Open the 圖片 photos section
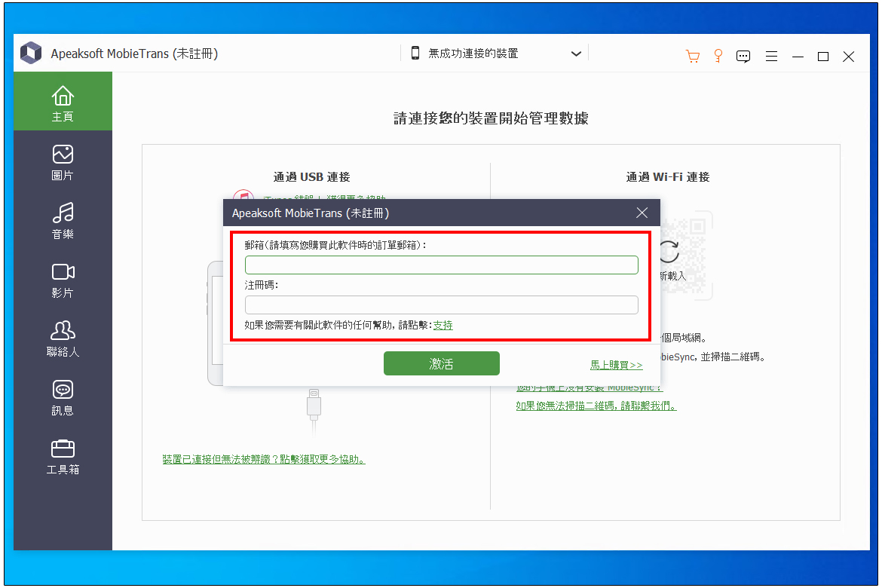The image size is (882, 588). pyautogui.click(x=63, y=162)
